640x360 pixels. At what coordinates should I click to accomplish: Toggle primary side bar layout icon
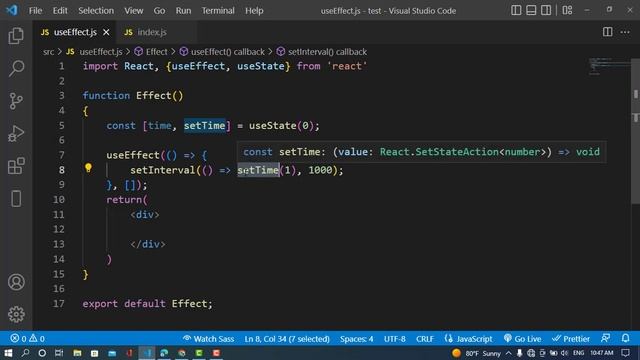click(x=516, y=10)
